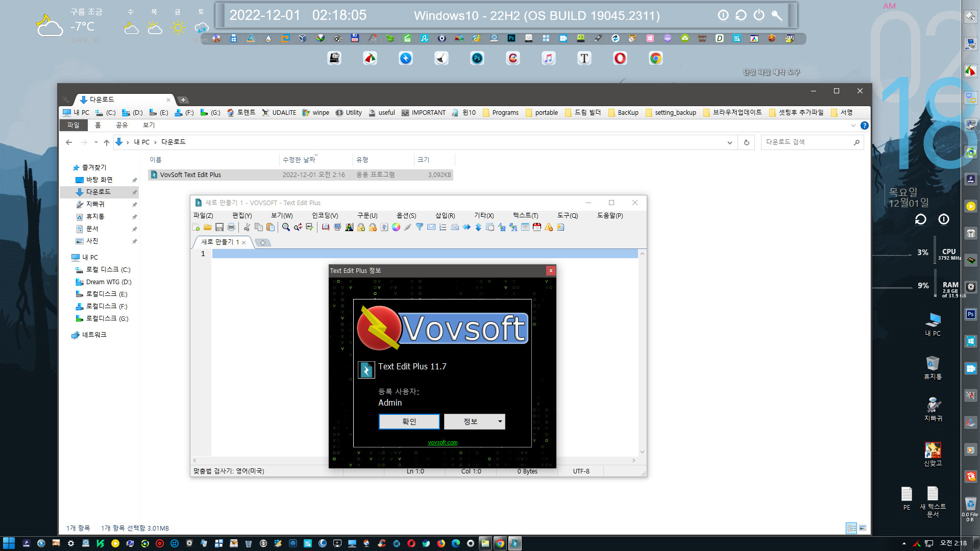
Task: Save file with the floppy disk toolbar icon
Action: [219, 228]
